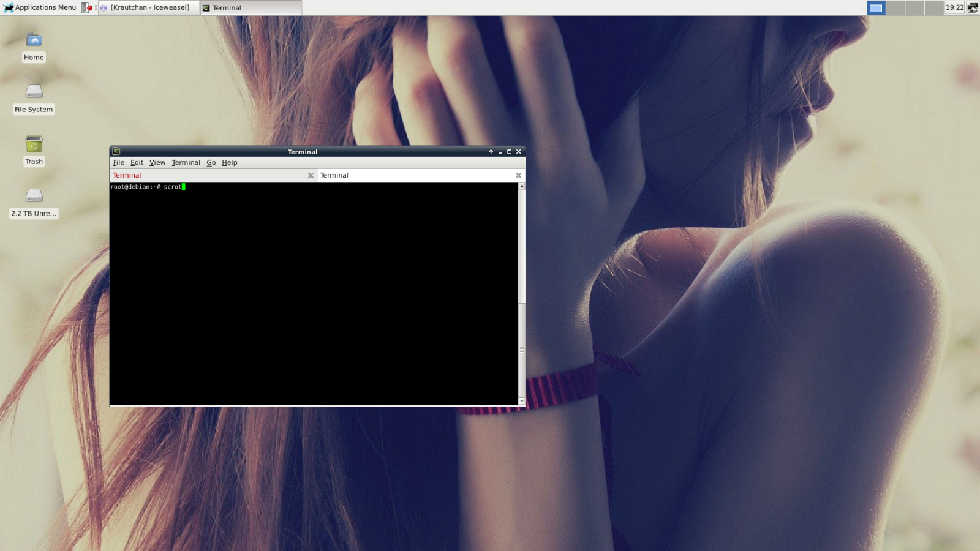Close the first Terminal tab

tap(311, 176)
